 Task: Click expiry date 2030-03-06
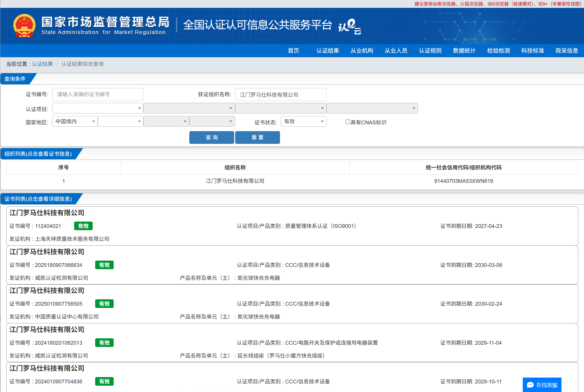(488, 265)
